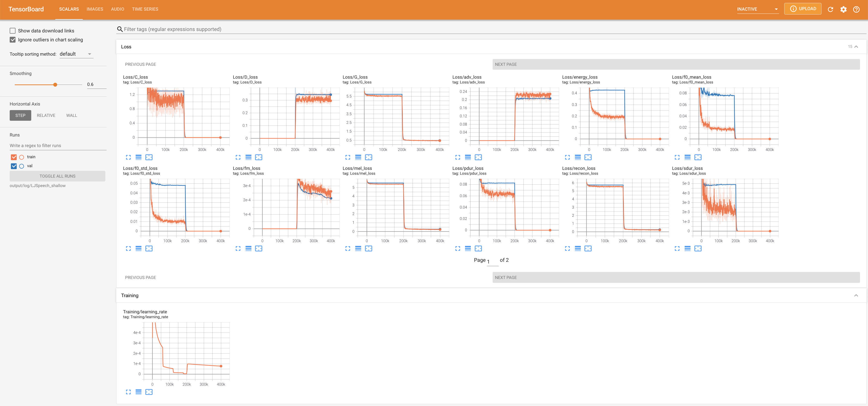The height and width of the screenshot is (406, 868).
Task: Open the help question mark icon
Action: click(x=856, y=9)
